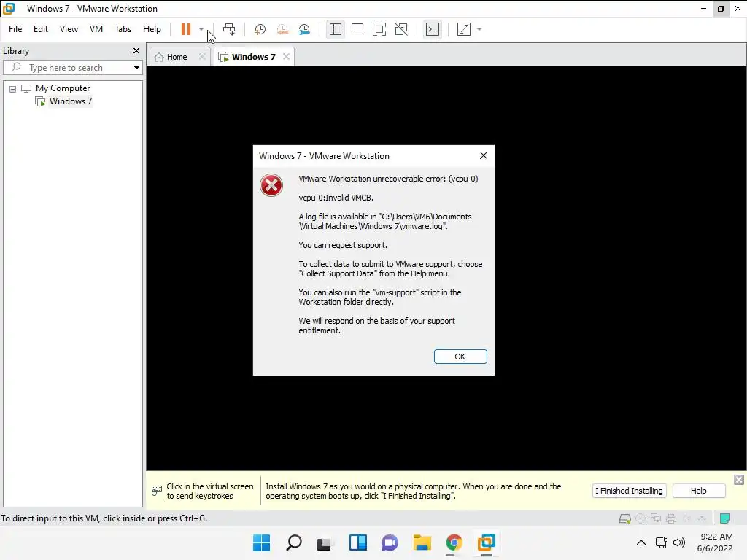The height and width of the screenshot is (560, 747).
Task: Enter full screen mode icon
Action: coord(379,29)
